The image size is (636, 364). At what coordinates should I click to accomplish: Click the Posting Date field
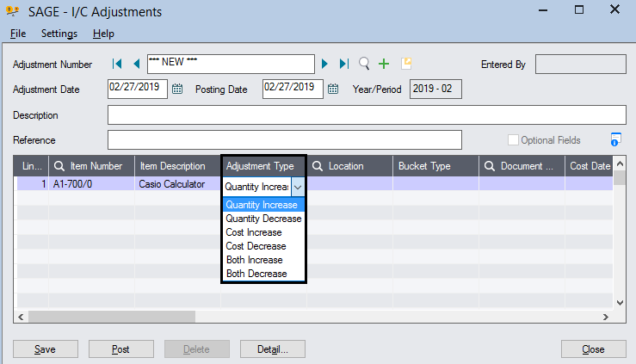click(293, 89)
